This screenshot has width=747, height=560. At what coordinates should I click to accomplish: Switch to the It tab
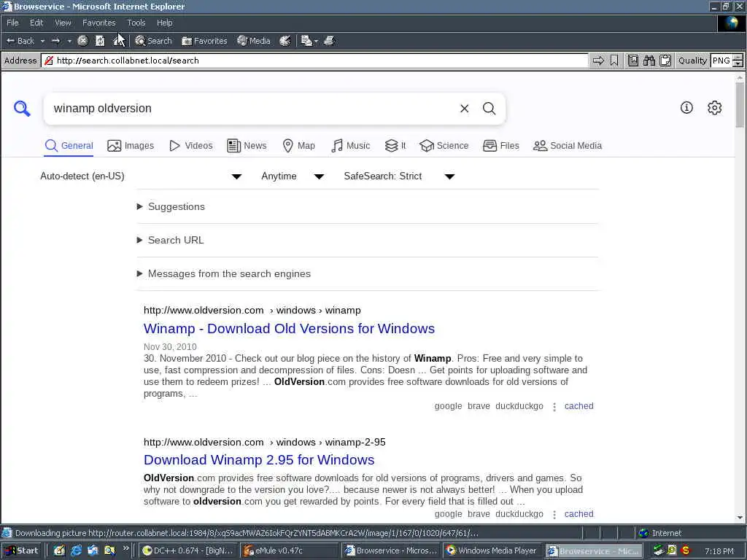[x=395, y=146]
